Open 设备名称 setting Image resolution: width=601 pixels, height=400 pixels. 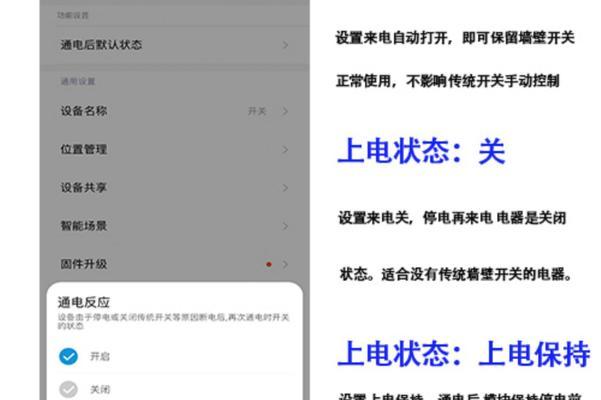(x=174, y=111)
